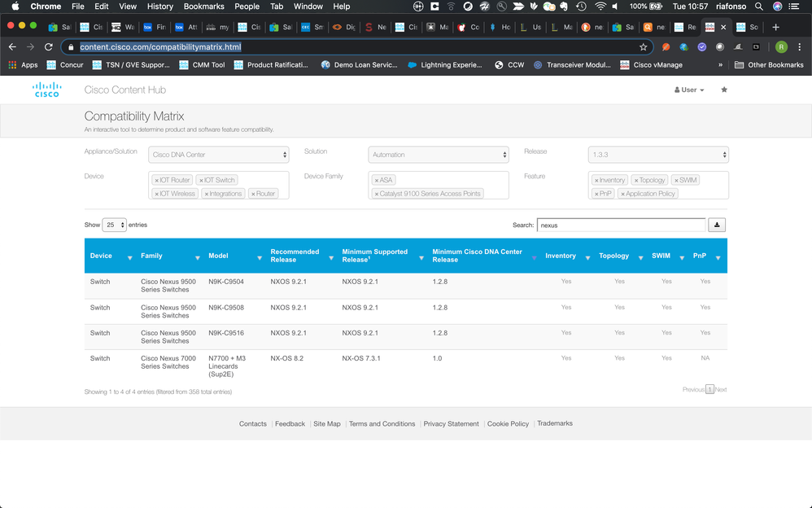Remove the SWIM tag from the Feature filter
This screenshot has width=812, height=508.
[676, 181]
